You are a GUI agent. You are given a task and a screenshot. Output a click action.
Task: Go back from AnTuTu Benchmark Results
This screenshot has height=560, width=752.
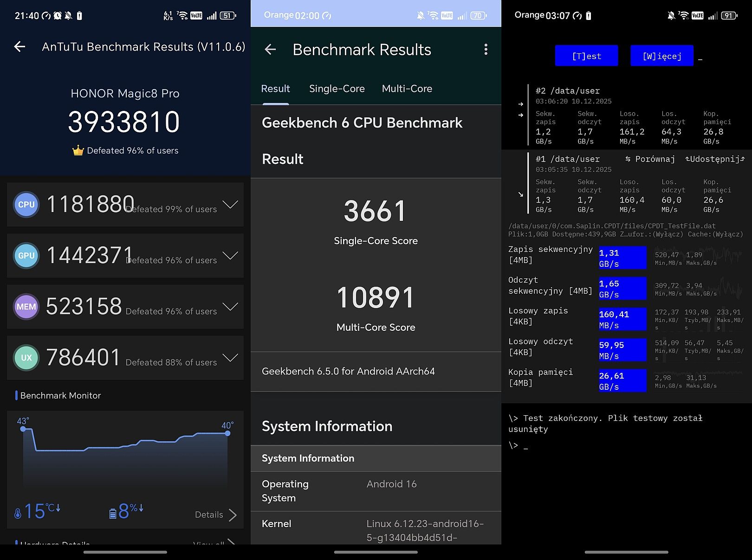click(x=19, y=46)
